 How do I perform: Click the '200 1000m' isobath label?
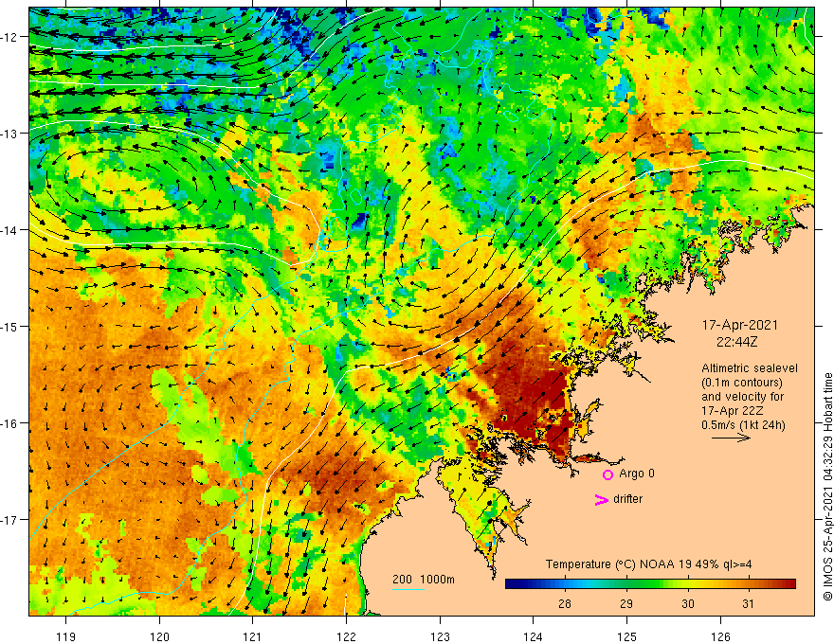[424, 580]
